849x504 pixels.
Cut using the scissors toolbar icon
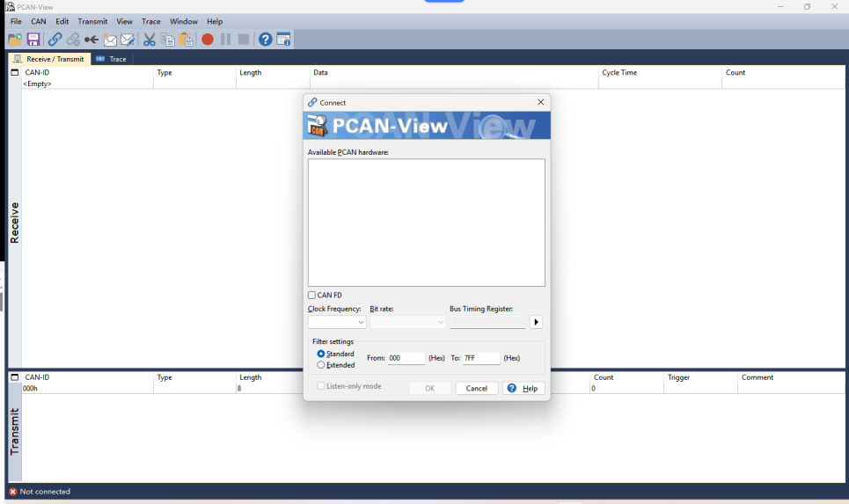coord(150,40)
